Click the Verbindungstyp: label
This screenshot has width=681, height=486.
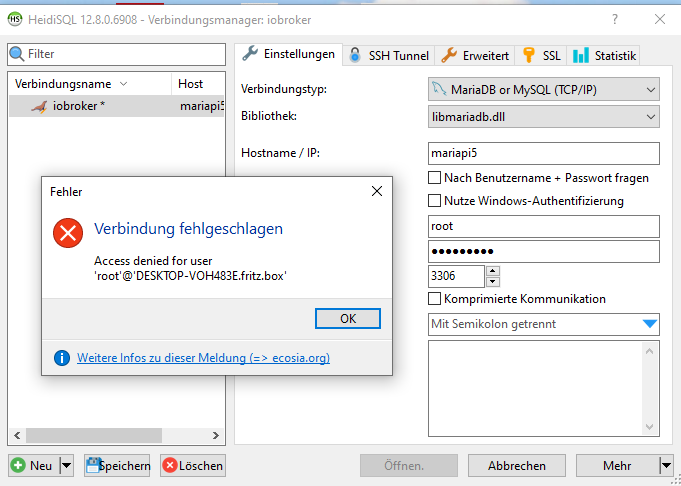click(284, 90)
